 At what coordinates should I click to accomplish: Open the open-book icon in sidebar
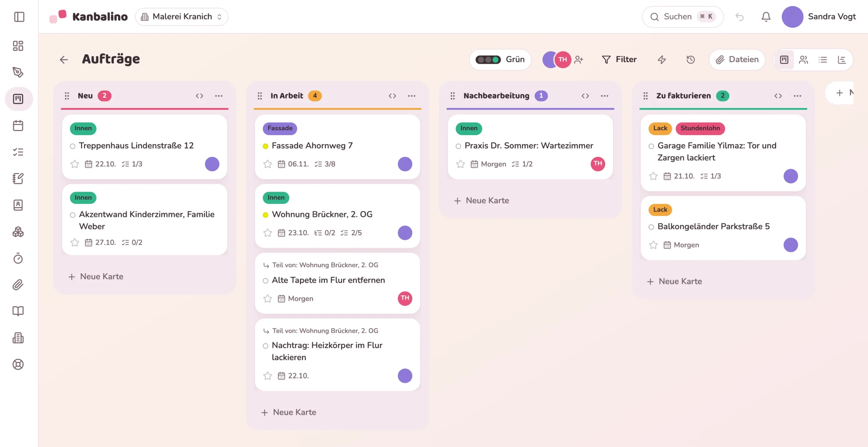click(x=18, y=311)
